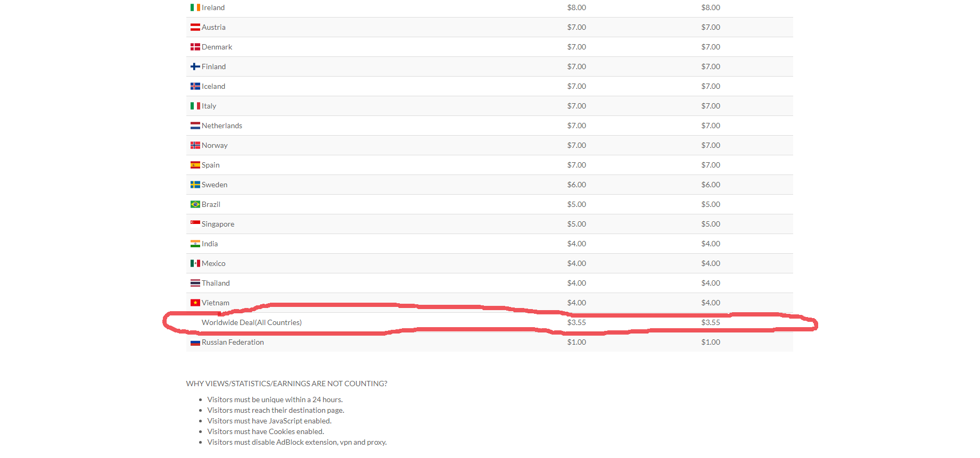Click the Austria flag icon
The width and height of the screenshot is (980, 458).
click(195, 27)
